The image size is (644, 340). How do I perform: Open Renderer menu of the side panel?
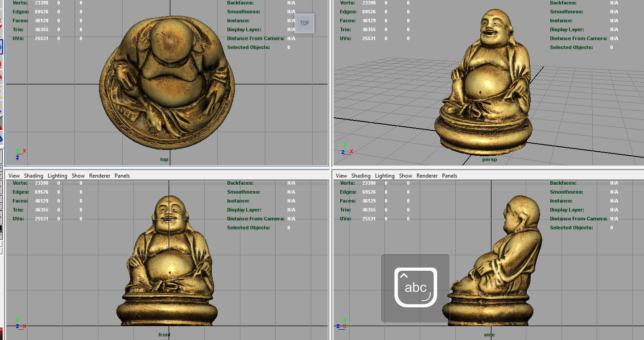pos(427,176)
